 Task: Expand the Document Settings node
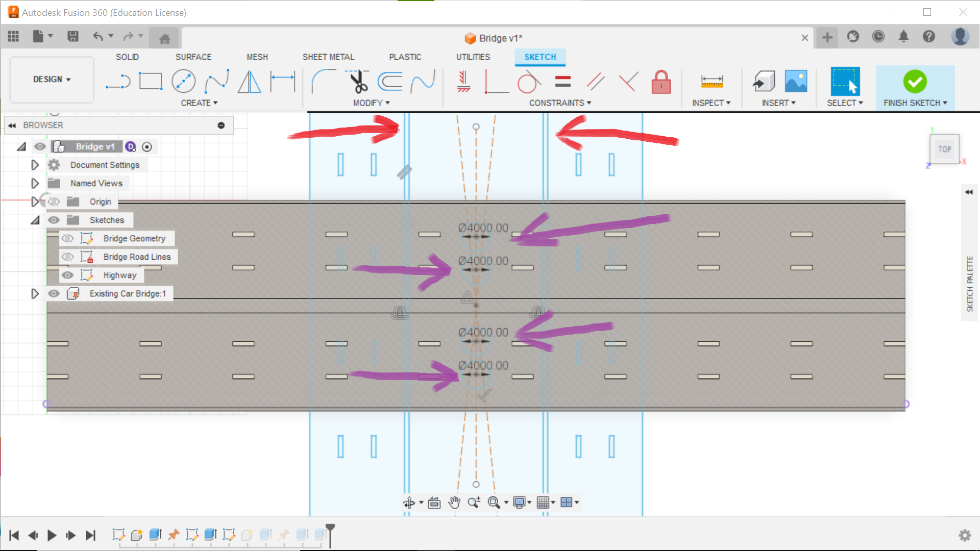coord(35,165)
